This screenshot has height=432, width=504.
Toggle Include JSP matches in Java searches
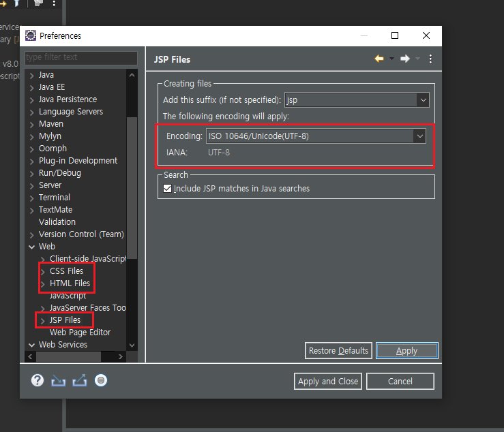168,189
